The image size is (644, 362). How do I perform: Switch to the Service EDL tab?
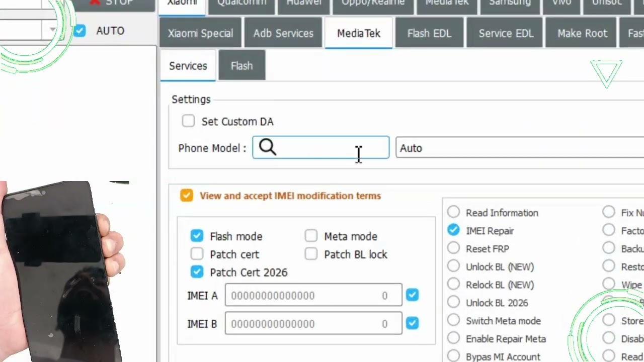[x=506, y=33]
